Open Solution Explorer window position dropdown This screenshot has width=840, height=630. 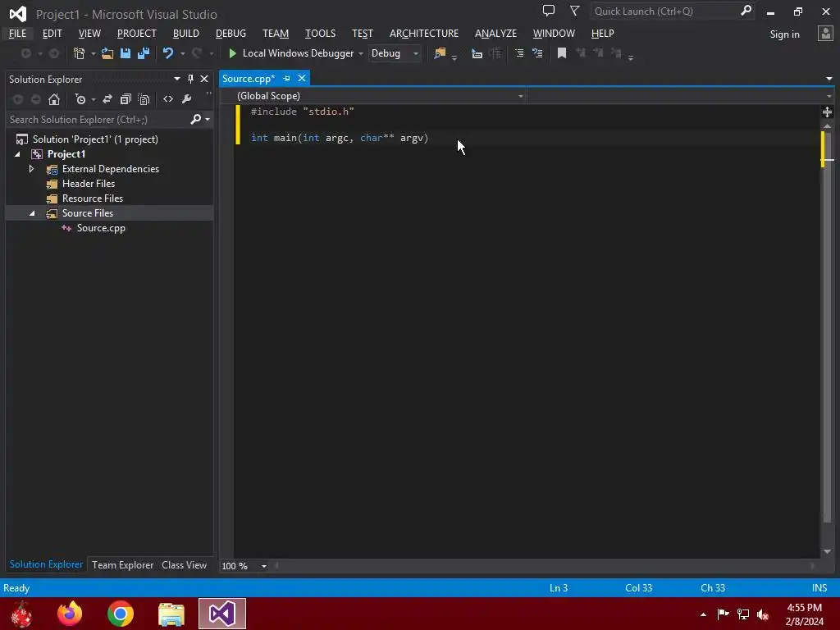point(177,79)
